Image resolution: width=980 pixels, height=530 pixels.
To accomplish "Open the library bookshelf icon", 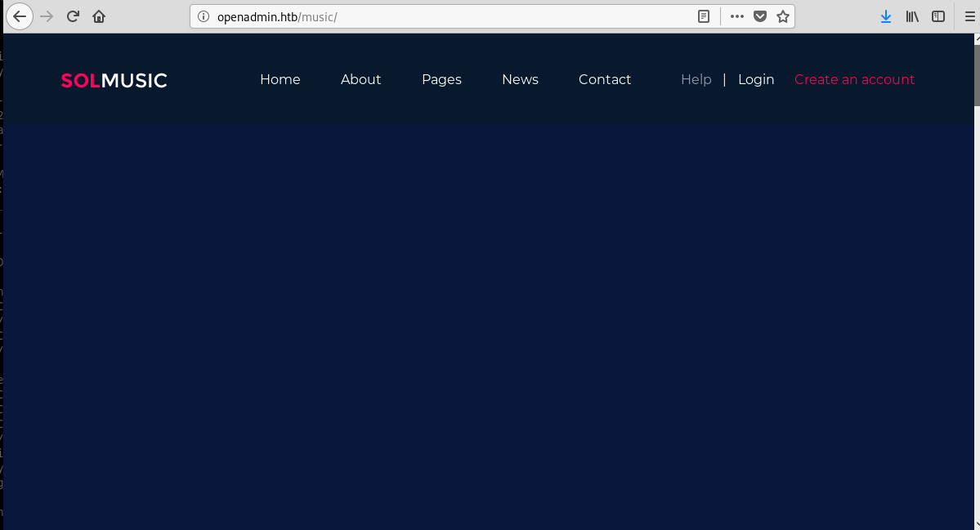I will coord(912,16).
